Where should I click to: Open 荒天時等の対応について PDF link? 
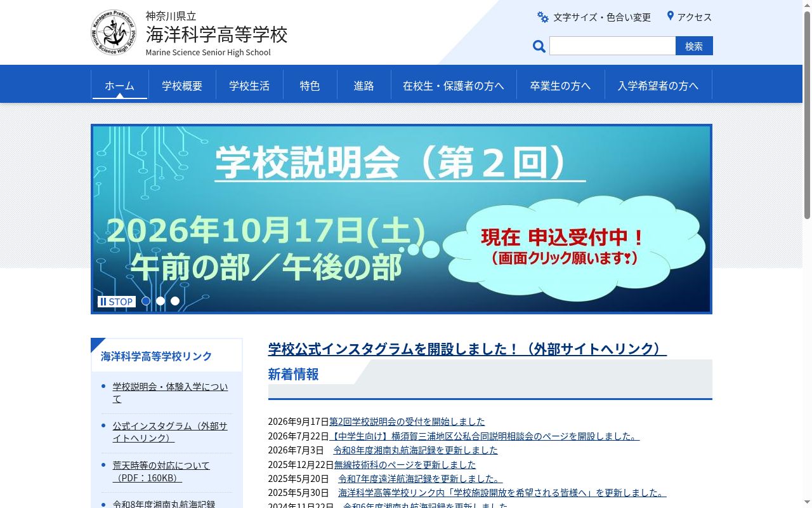tap(161, 471)
